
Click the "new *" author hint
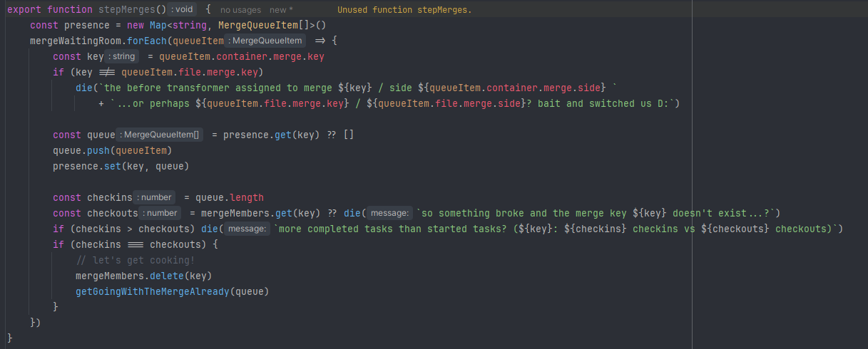[281, 11]
